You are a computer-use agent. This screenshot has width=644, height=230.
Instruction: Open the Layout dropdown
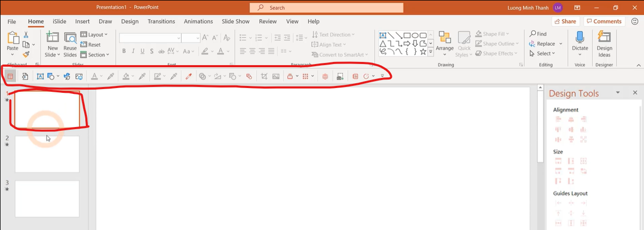(x=94, y=35)
